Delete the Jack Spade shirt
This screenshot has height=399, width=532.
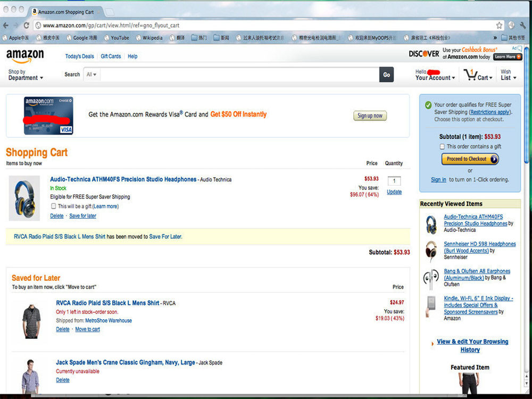62,380
